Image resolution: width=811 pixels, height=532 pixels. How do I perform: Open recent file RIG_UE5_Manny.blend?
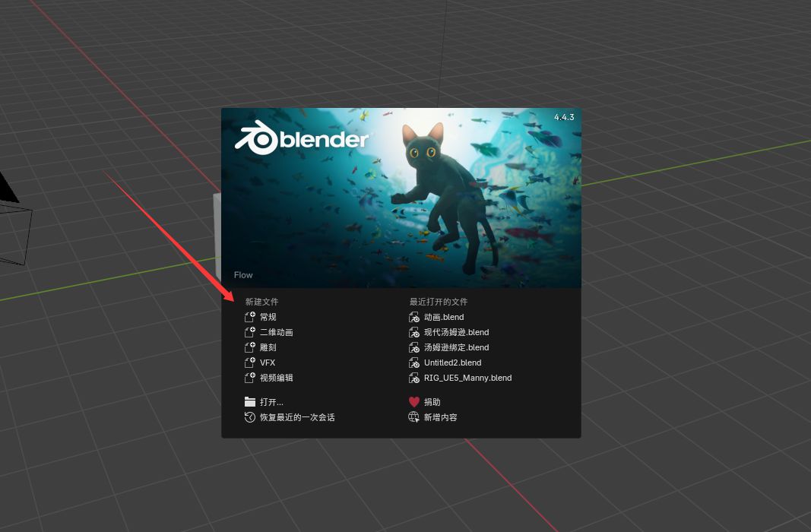point(467,378)
